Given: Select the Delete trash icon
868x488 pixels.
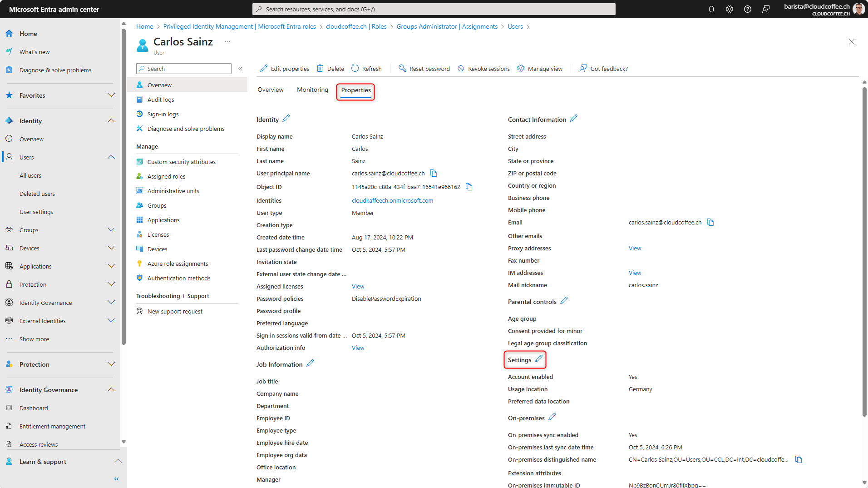Looking at the screenshot, I should click(x=321, y=68).
